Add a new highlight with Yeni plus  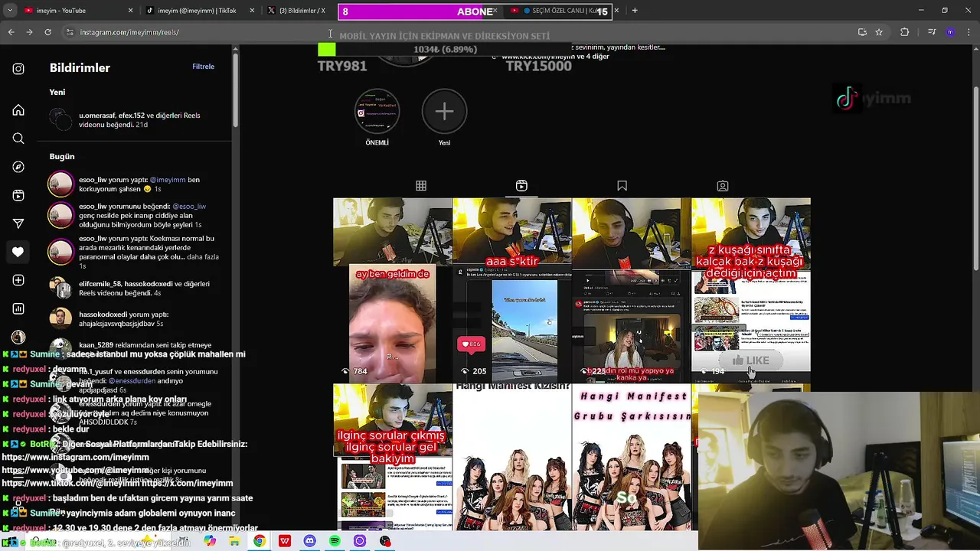coord(444,117)
